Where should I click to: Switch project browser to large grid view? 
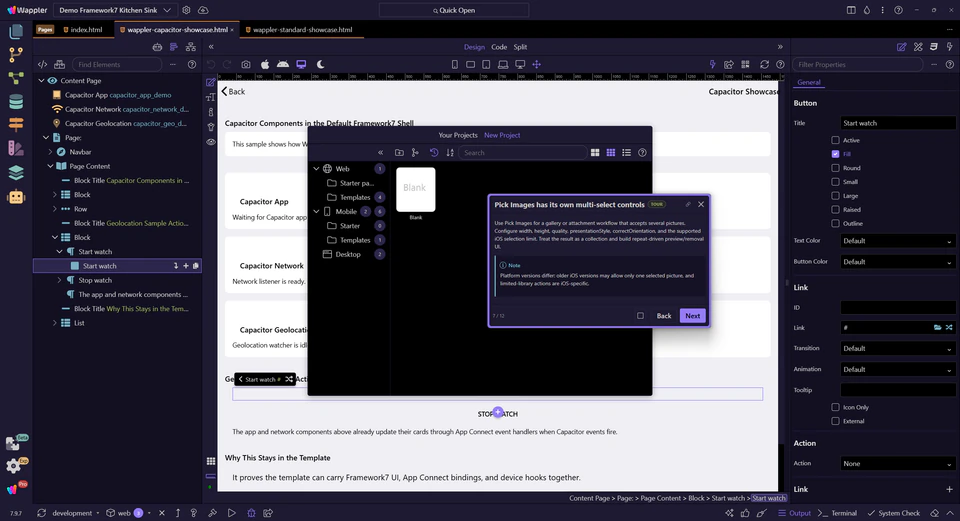click(594, 152)
